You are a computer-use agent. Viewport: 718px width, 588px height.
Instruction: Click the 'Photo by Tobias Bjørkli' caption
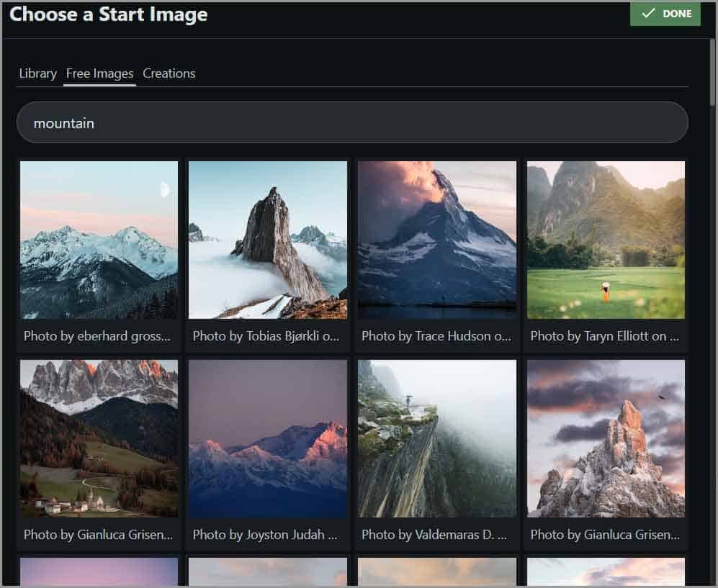[x=266, y=336]
